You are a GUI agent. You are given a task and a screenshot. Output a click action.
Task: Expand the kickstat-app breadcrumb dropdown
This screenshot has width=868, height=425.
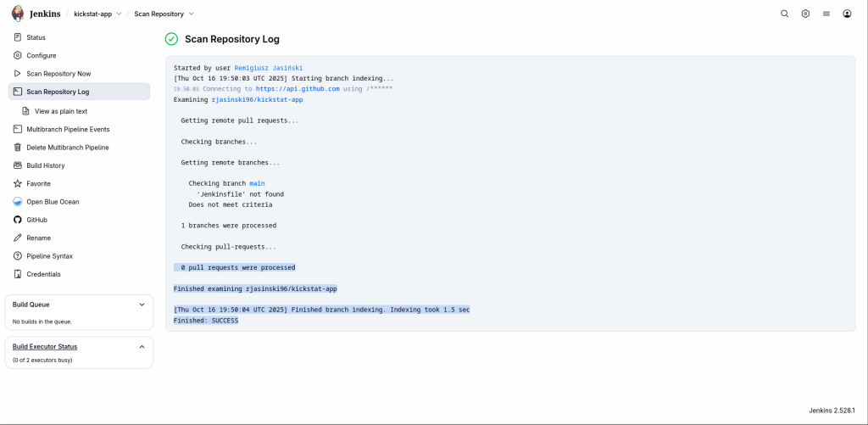tap(119, 14)
